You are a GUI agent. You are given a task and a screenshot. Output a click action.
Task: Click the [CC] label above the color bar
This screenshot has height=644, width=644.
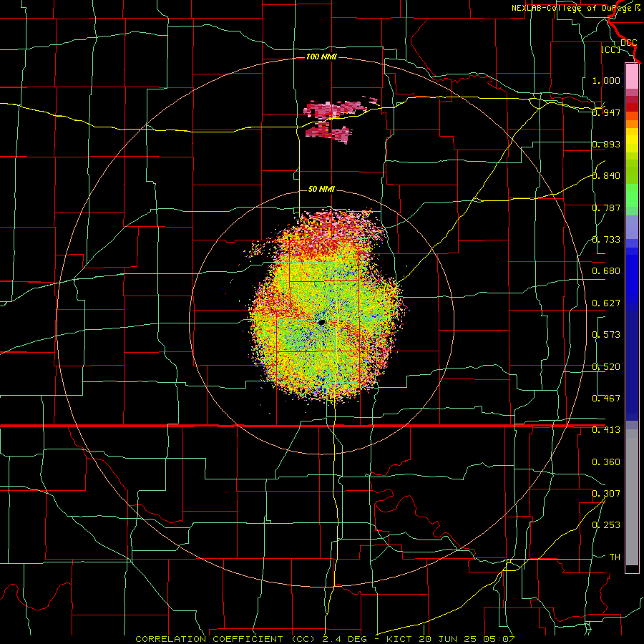coord(610,49)
